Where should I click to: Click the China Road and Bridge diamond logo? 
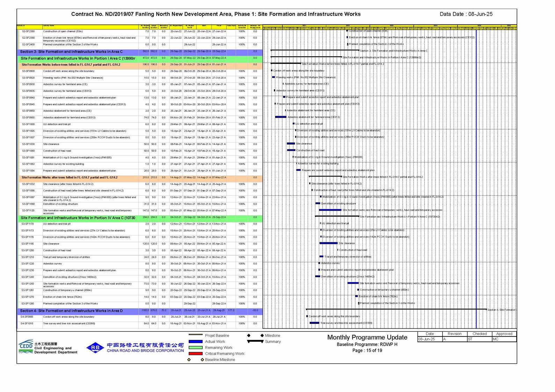(95, 347)
